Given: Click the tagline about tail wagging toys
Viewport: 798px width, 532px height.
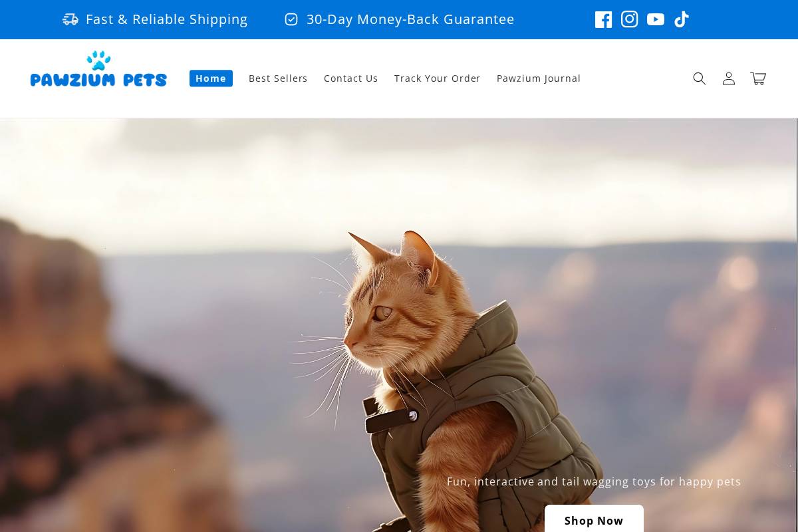Looking at the screenshot, I should [593, 481].
